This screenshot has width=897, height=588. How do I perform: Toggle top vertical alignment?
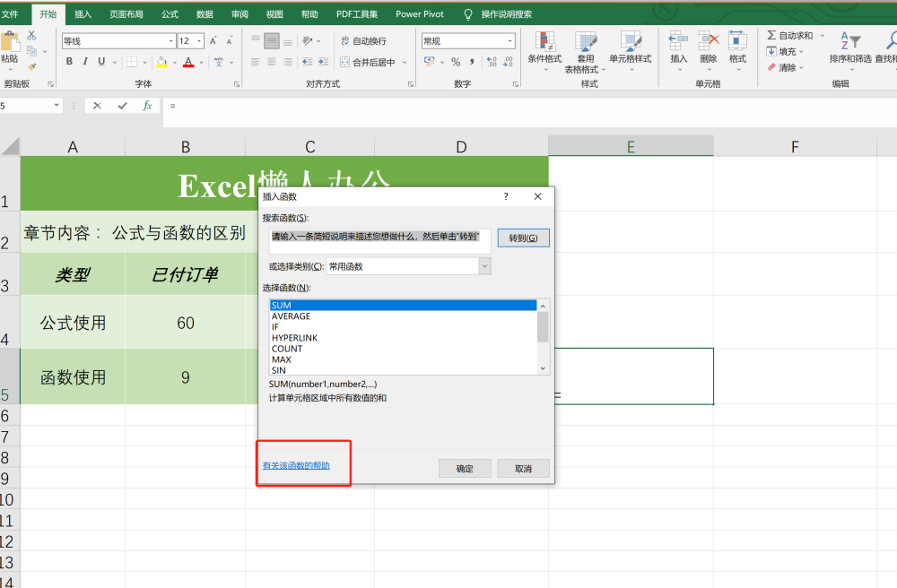click(x=256, y=40)
